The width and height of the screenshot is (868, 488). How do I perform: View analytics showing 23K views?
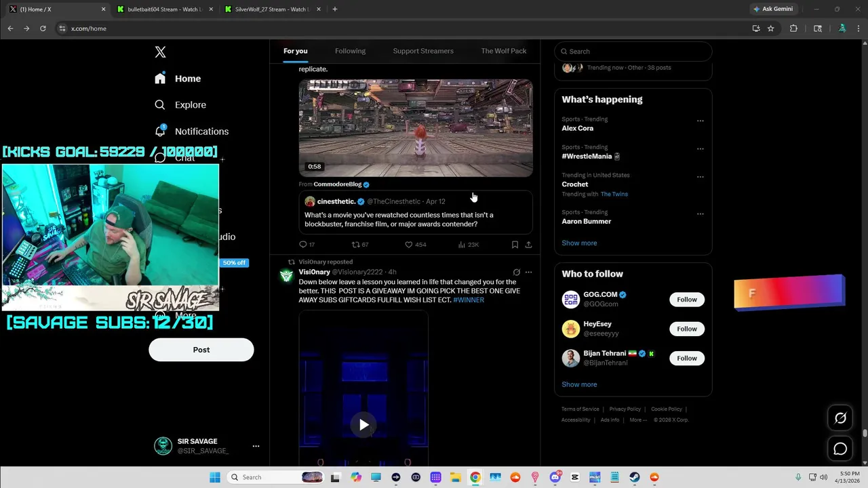pos(469,245)
